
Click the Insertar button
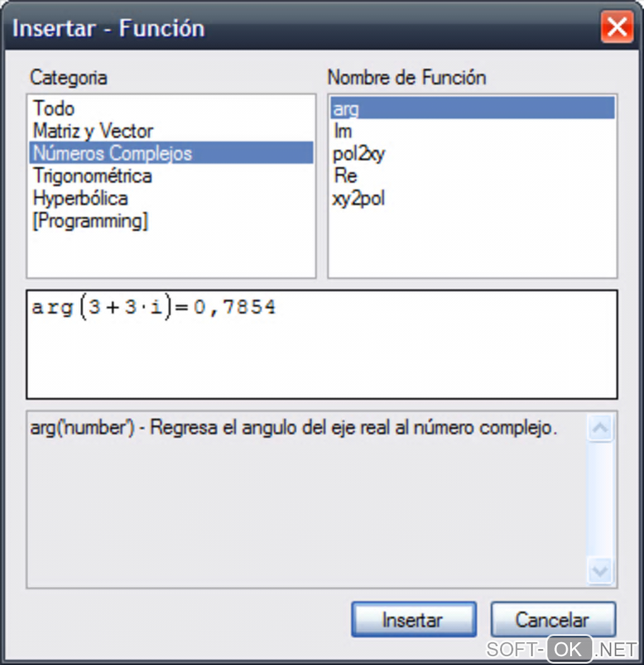(x=413, y=620)
